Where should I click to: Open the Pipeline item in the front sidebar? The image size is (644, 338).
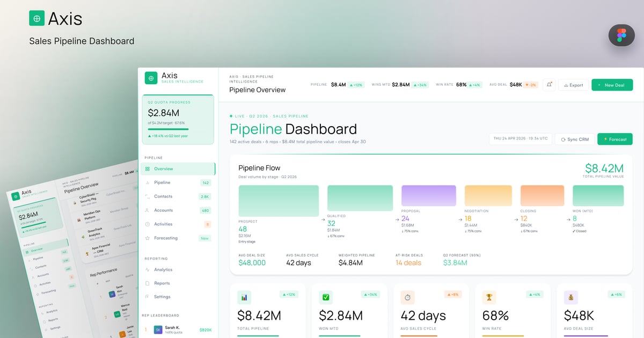178,183
